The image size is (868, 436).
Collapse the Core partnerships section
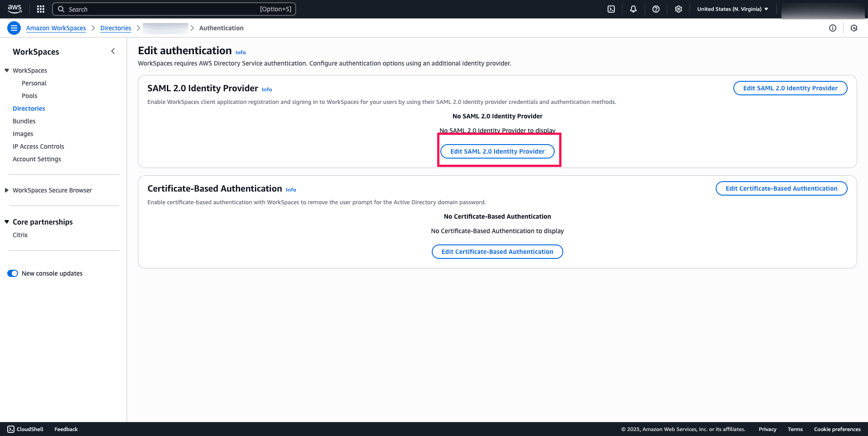pyautogui.click(x=7, y=222)
